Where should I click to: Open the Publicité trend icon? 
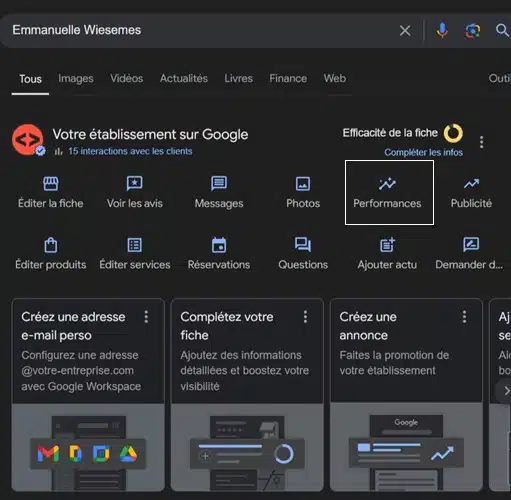(x=471, y=183)
